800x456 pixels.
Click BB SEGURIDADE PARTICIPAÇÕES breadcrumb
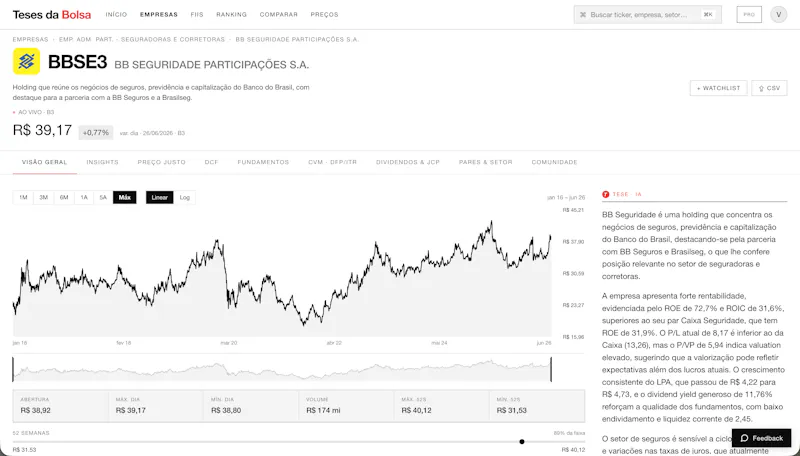[297, 39]
